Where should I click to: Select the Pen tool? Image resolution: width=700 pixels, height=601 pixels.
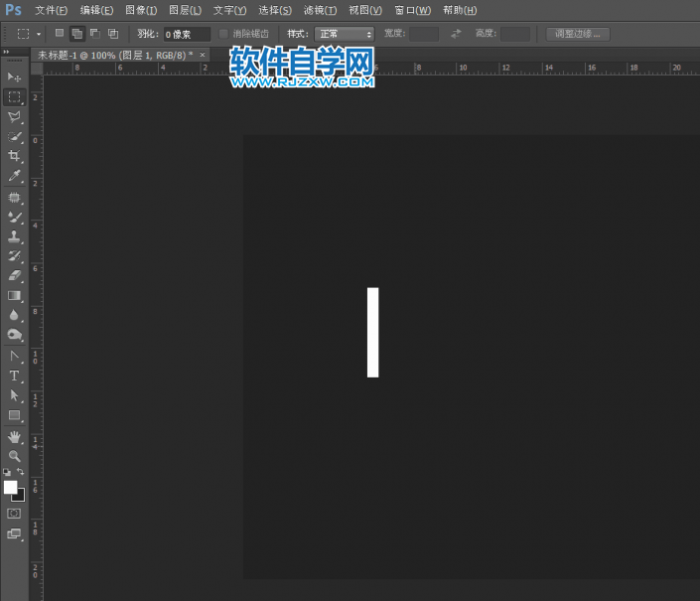click(x=14, y=356)
